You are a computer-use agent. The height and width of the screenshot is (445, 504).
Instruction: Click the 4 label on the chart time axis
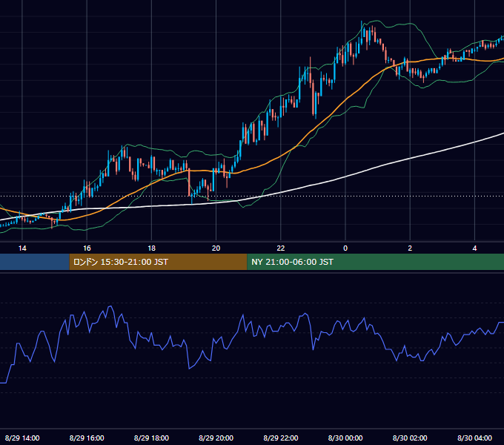[x=474, y=248]
